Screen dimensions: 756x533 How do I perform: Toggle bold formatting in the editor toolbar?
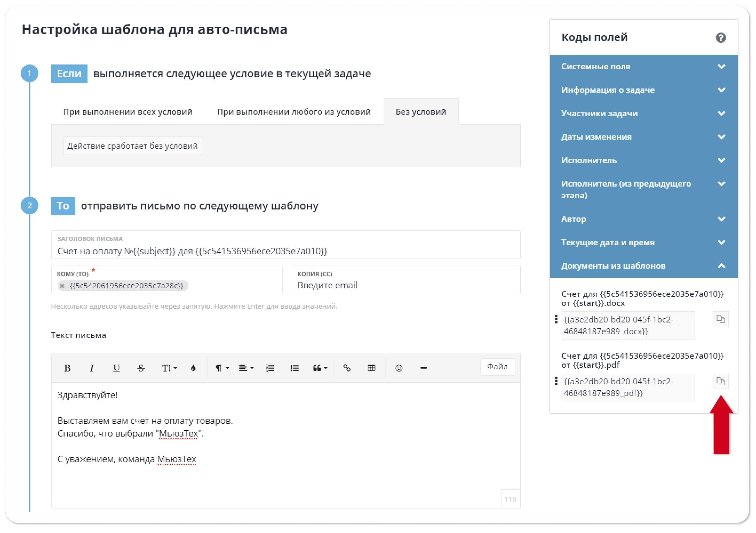pos(67,368)
